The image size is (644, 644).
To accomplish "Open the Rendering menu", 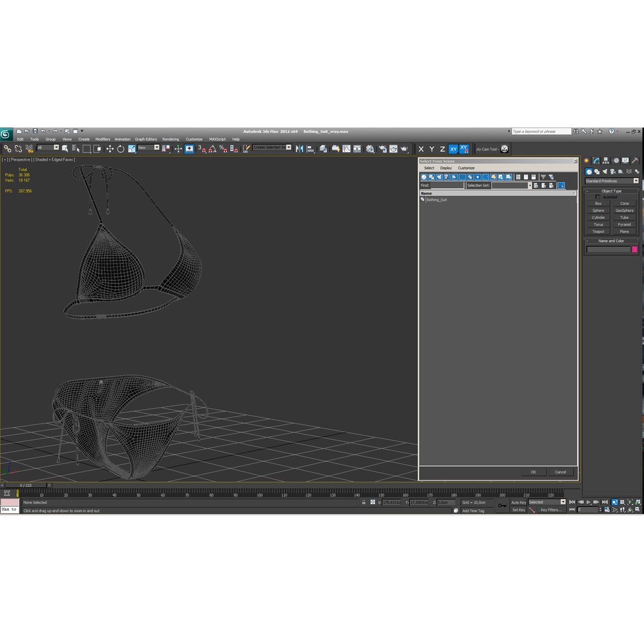I will click(x=171, y=139).
